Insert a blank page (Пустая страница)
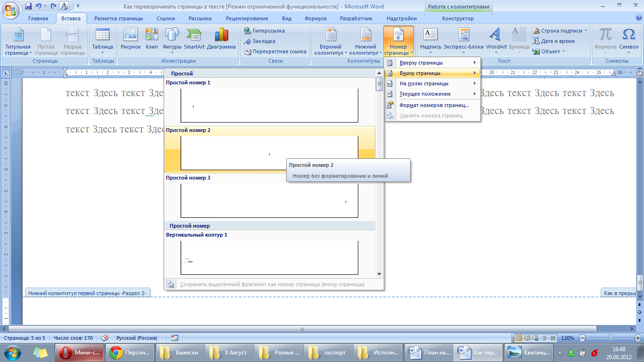644x362 pixels. [46, 41]
